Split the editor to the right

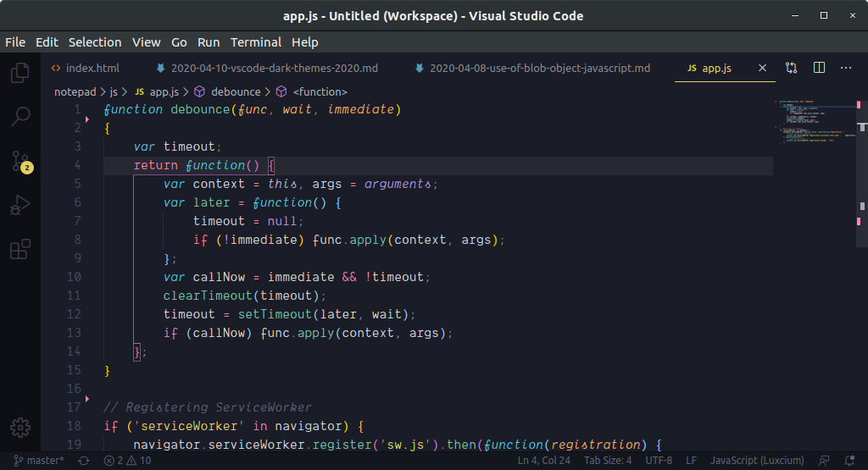point(819,68)
